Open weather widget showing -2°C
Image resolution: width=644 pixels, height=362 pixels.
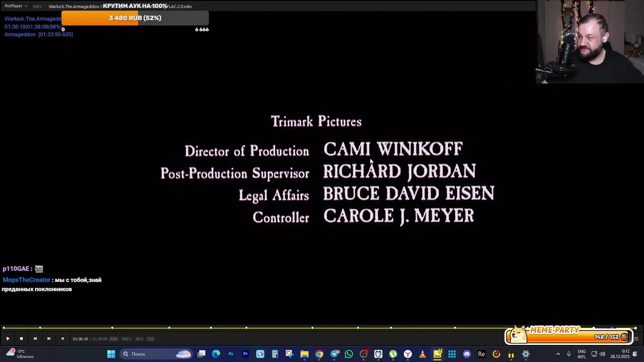click(x=20, y=354)
